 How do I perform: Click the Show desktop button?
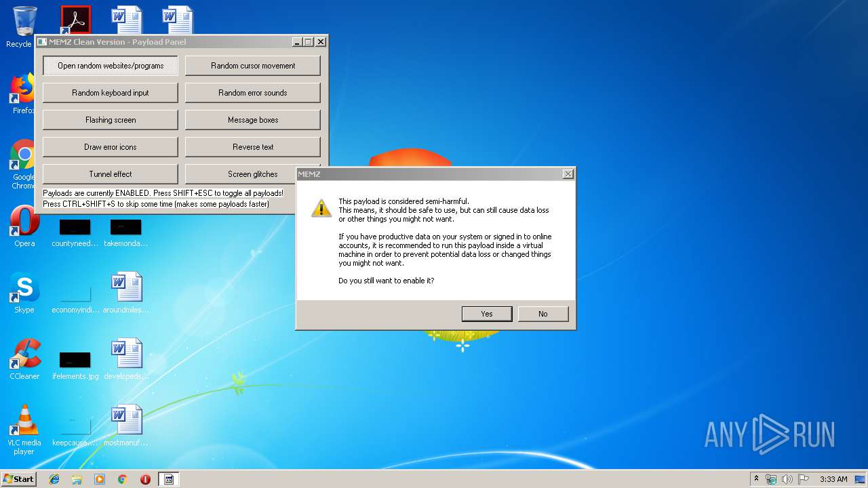(x=860, y=479)
